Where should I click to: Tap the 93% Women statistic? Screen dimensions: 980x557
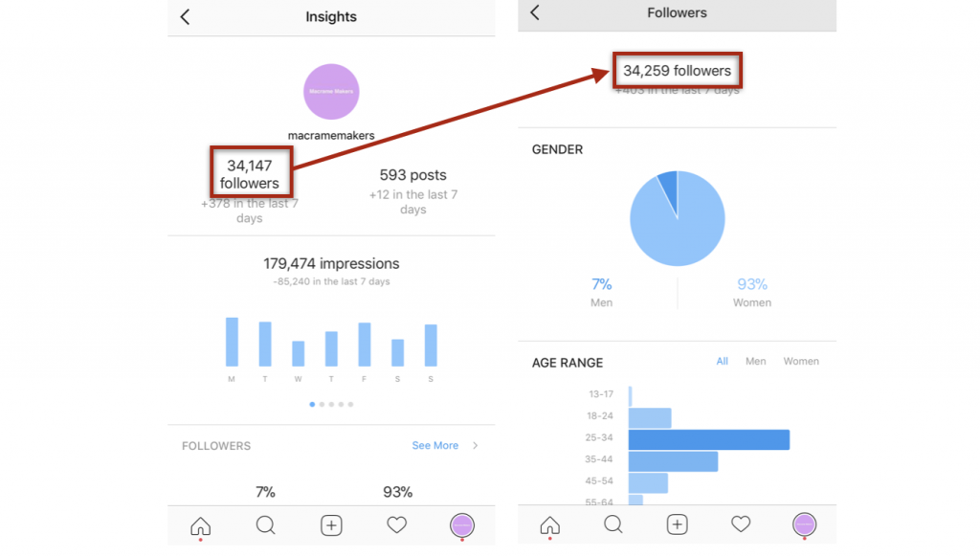coord(752,292)
